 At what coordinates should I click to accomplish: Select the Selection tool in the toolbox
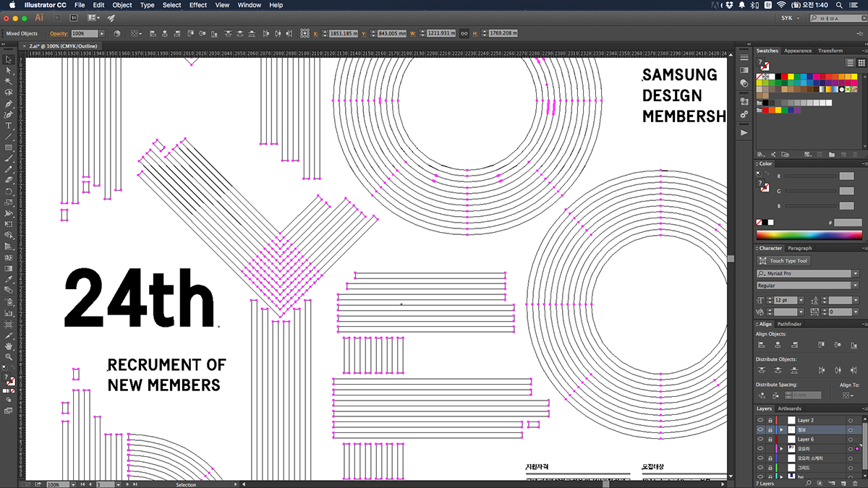tap(9, 60)
